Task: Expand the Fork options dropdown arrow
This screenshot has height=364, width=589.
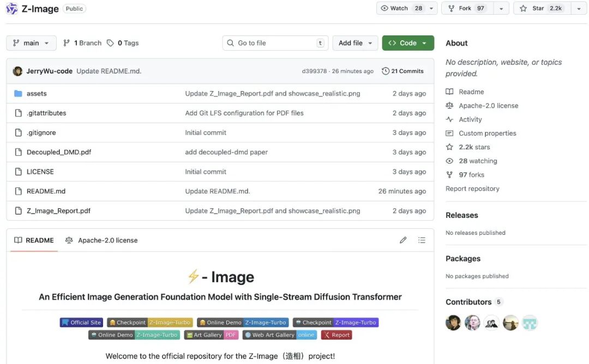Action: pos(501,8)
